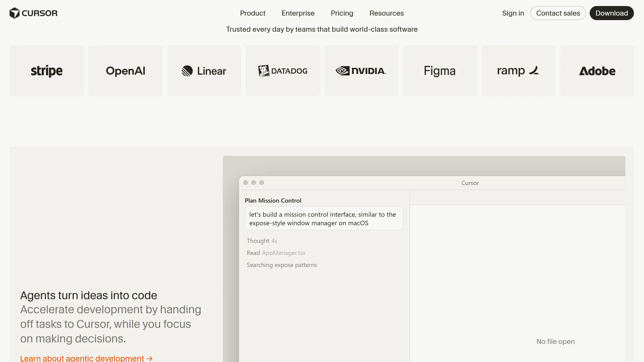Click the Cursor window title text

click(x=470, y=183)
